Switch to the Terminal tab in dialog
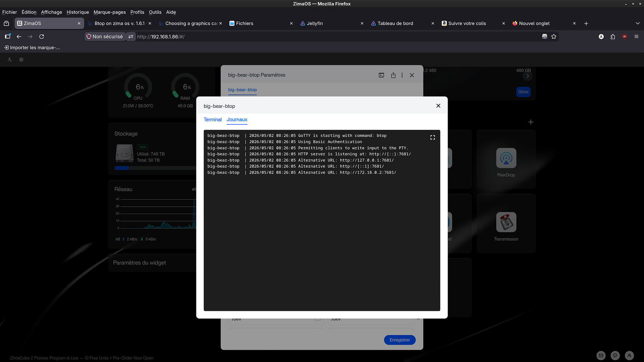Image resolution: width=644 pixels, height=362 pixels. (x=213, y=119)
